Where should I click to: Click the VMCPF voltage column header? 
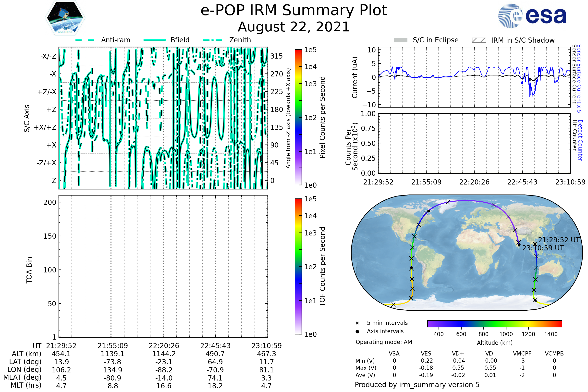pyautogui.click(x=522, y=354)
